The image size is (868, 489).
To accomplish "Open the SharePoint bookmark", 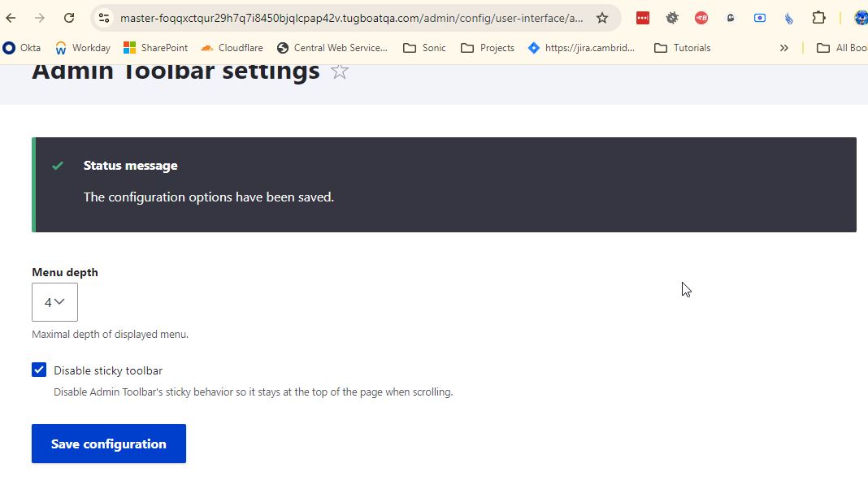I will pyautogui.click(x=155, y=48).
